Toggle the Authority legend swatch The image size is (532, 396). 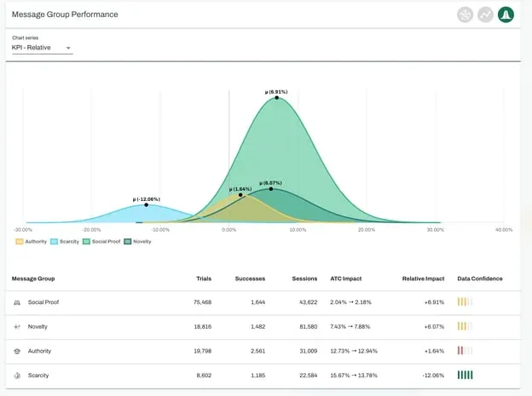coord(20,242)
